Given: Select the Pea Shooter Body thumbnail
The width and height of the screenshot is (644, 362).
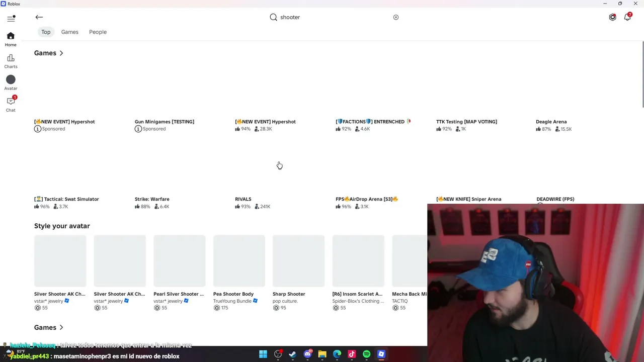Looking at the screenshot, I should click(239, 260).
